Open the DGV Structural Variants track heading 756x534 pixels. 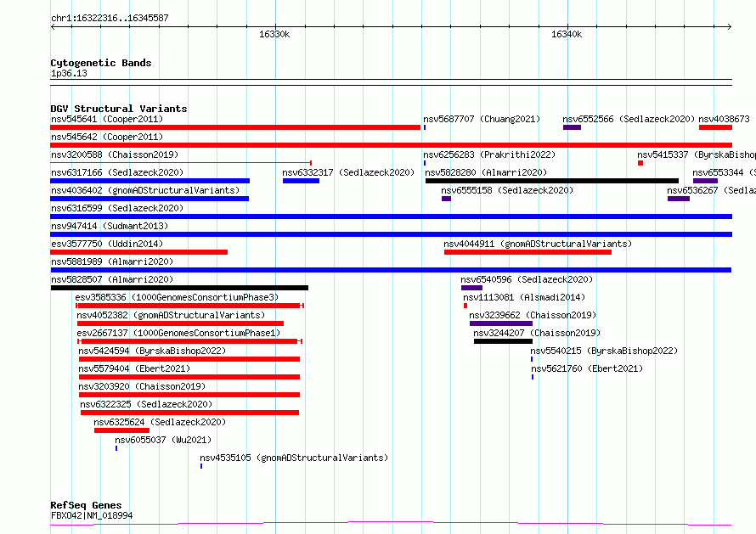(119, 109)
